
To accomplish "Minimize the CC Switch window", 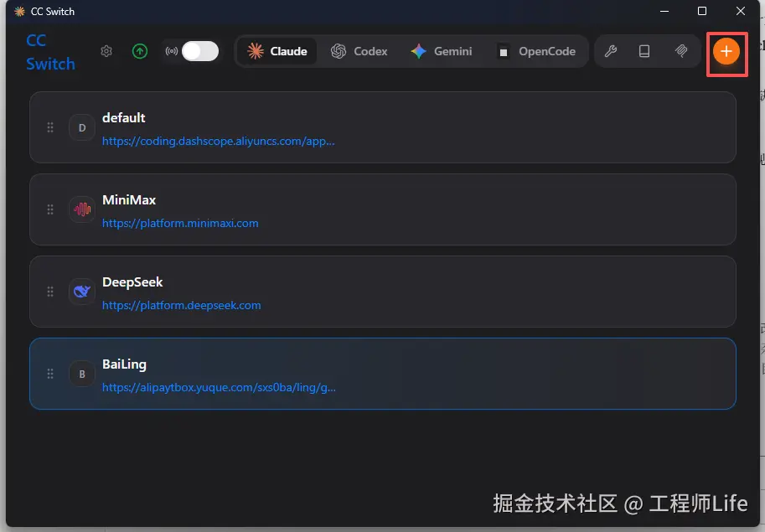I will [x=664, y=11].
